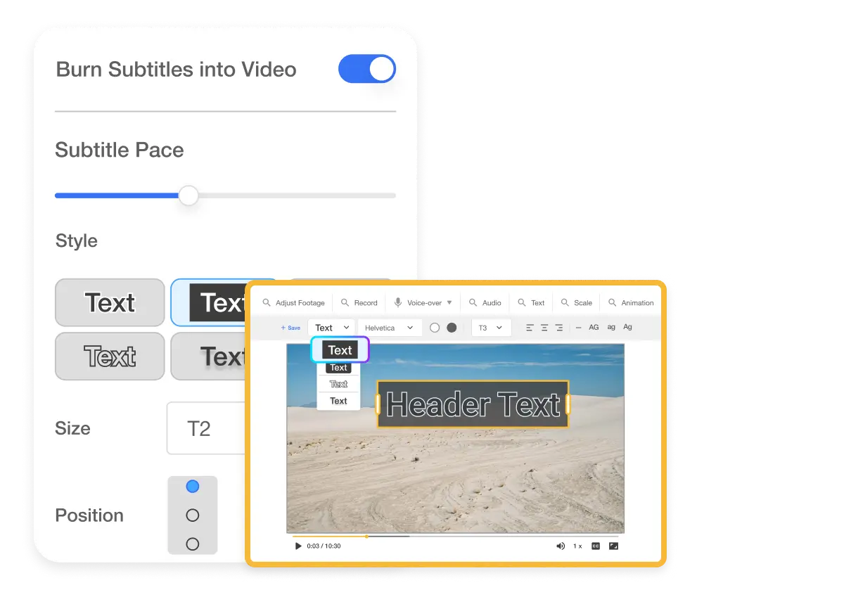Expand the Voice-over dropdown arrow

pos(449,303)
